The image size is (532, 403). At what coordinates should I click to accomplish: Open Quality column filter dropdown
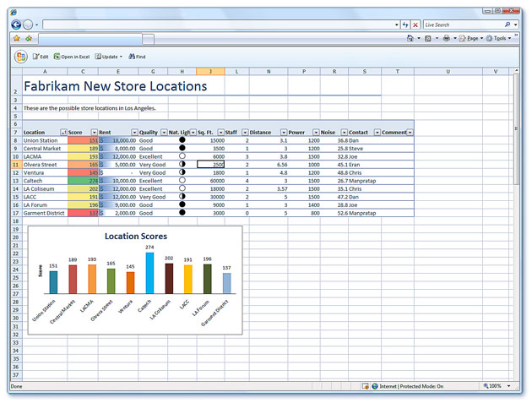(x=164, y=133)
